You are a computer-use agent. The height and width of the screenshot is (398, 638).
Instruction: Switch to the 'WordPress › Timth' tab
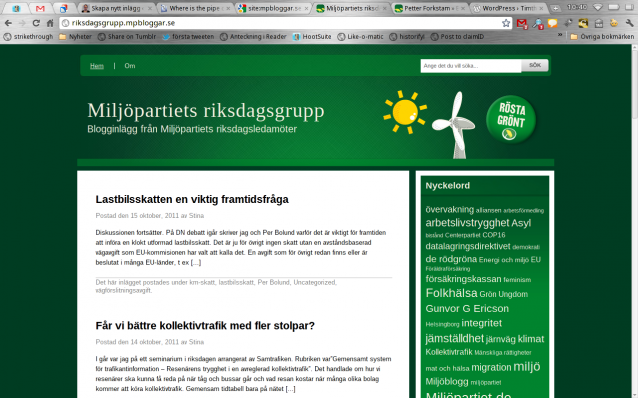[509, 8]
